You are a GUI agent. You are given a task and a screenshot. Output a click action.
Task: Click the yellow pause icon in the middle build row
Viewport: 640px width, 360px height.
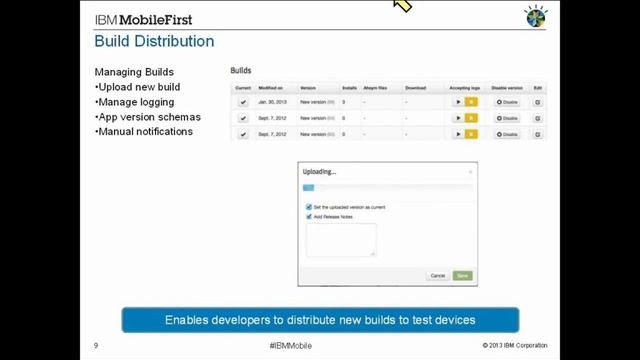coord(471,118)
